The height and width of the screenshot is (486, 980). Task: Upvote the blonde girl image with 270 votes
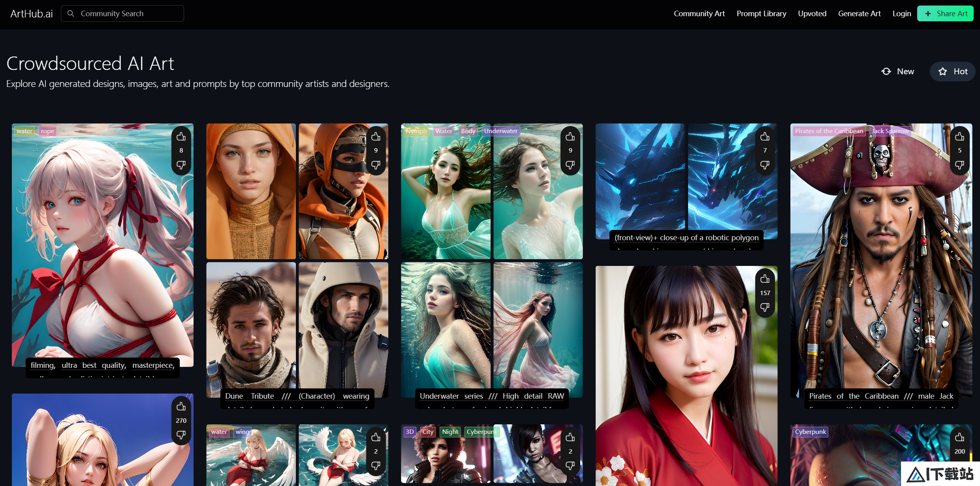coord(181,407)
